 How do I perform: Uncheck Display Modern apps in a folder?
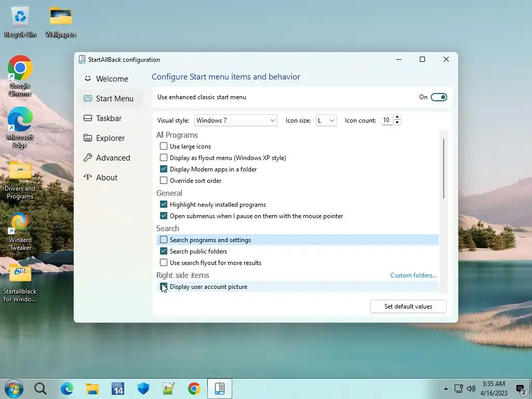(164, 169)
